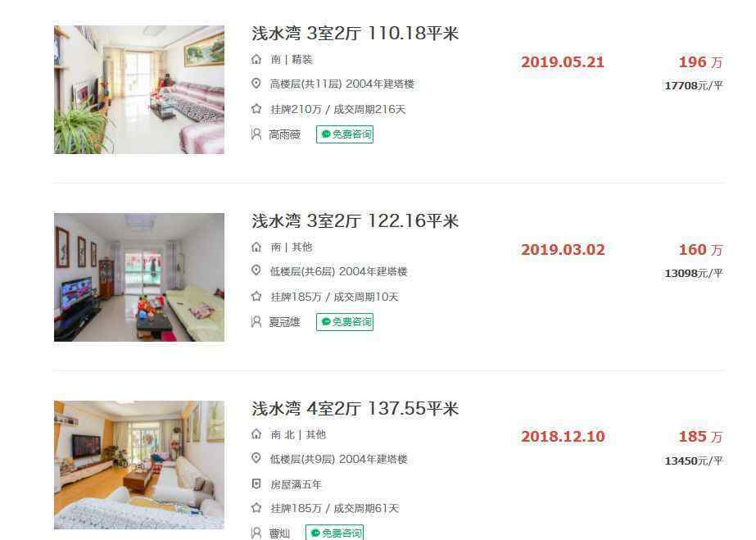Click the 免费咨询 button next to 曹灿
The width and height of the screenshot is (756, 540).
click(334, 533)
